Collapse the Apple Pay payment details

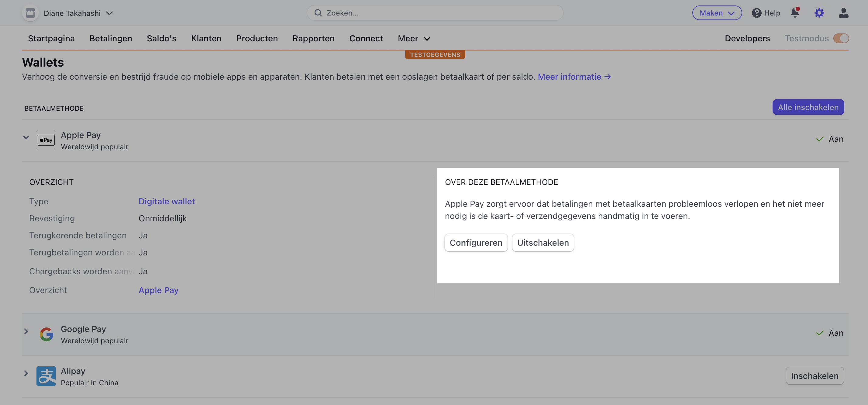(x=26, y=140)
